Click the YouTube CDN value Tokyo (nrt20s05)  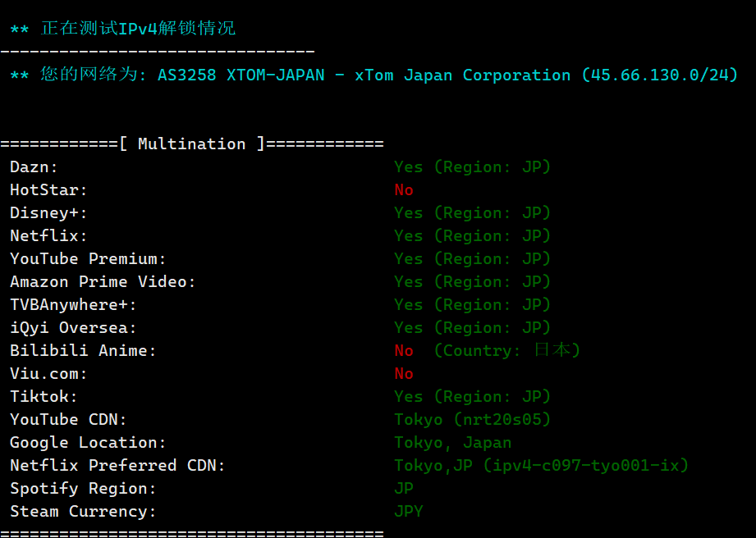point(473,420)
